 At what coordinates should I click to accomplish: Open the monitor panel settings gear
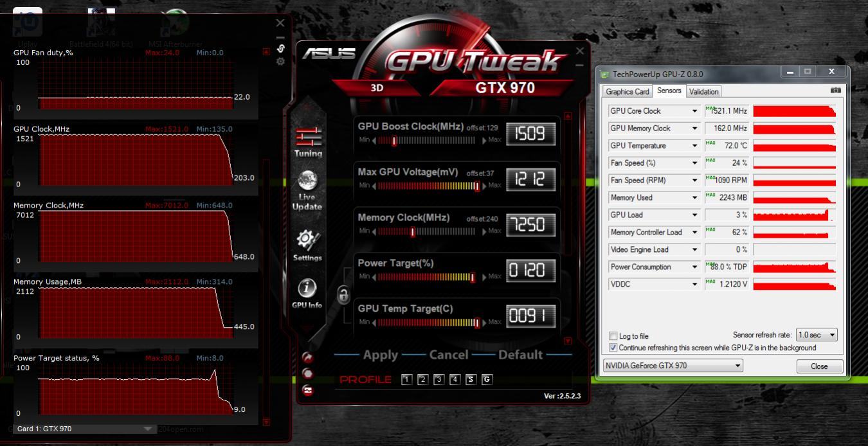[280, 62]
